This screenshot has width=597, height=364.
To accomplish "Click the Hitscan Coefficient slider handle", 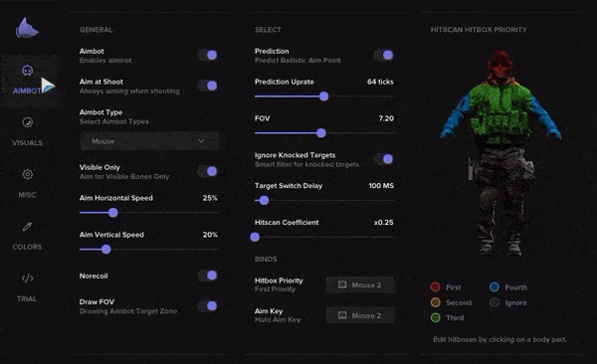I will (255, 237).
